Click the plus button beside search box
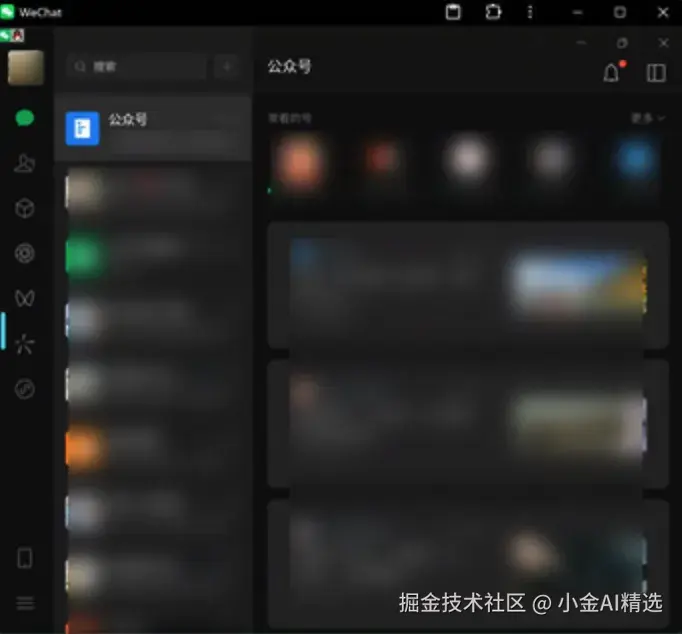The width and height of the screenshot is (682, 634). [x=227, y=67]
